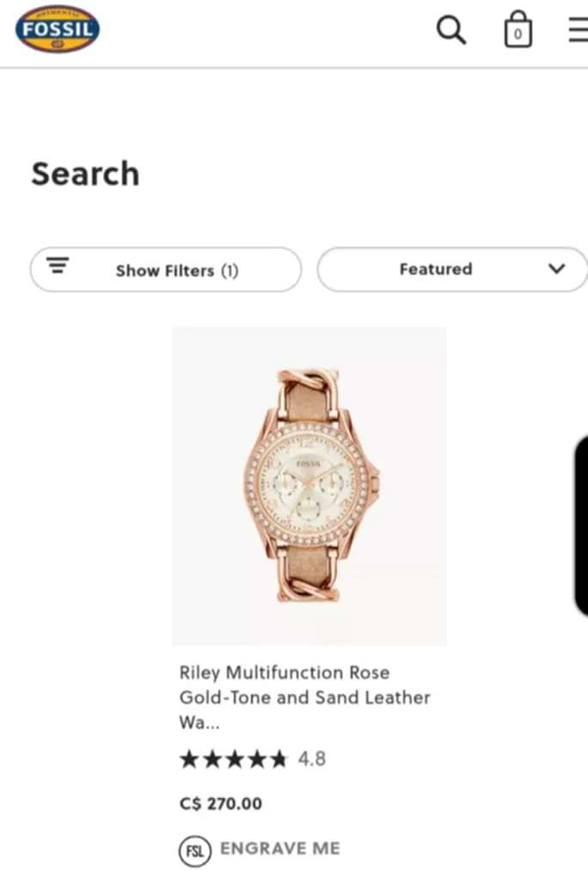588x890 pixels.
Task: Open the shopping bag
Action: click(518, 29)
